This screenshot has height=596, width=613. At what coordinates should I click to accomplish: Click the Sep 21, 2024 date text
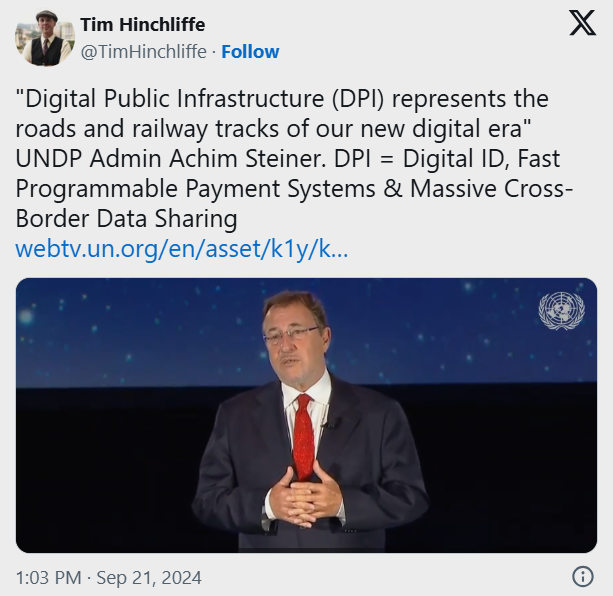point(149,578)
